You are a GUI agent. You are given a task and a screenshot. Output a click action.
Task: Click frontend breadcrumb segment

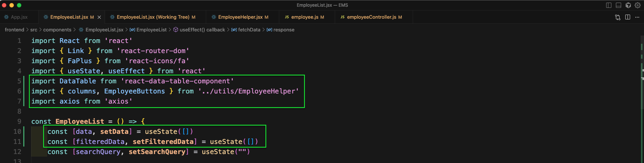14,30
